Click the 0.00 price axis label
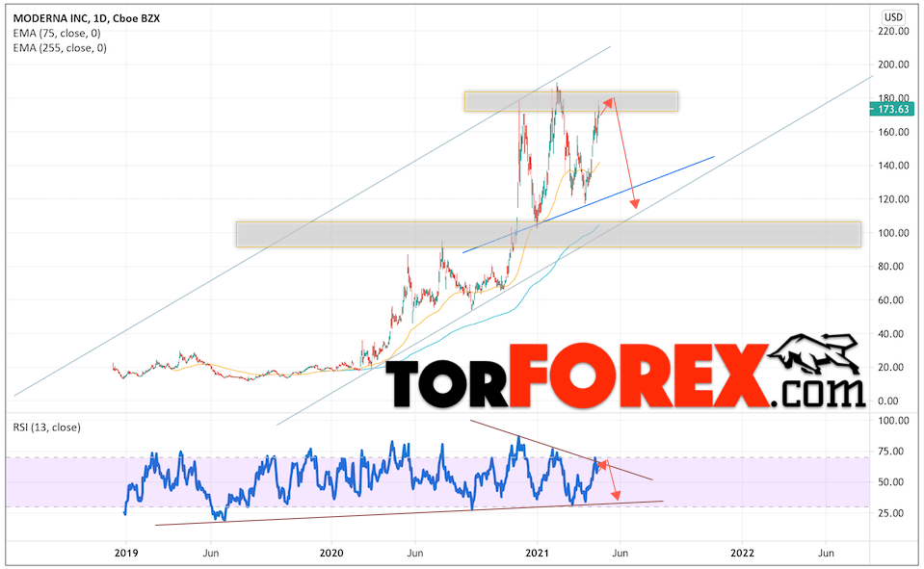This screenshot has height=569, width=924. click(x=888, y=401)
